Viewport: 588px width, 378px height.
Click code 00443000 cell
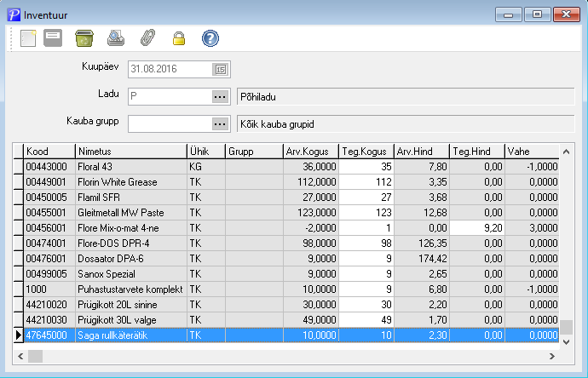coord(49,167)
